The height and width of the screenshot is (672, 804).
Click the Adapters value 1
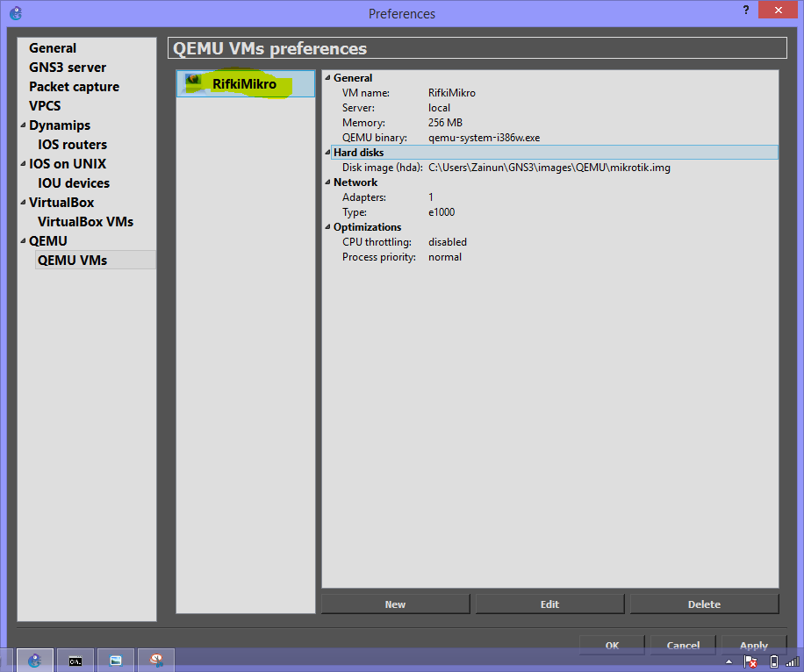coord(431,197)
